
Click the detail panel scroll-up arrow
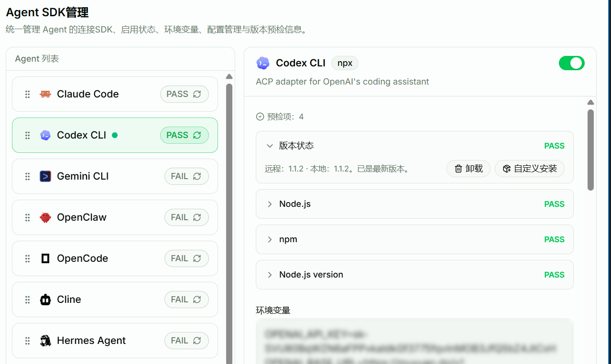(x=590, y=102)
